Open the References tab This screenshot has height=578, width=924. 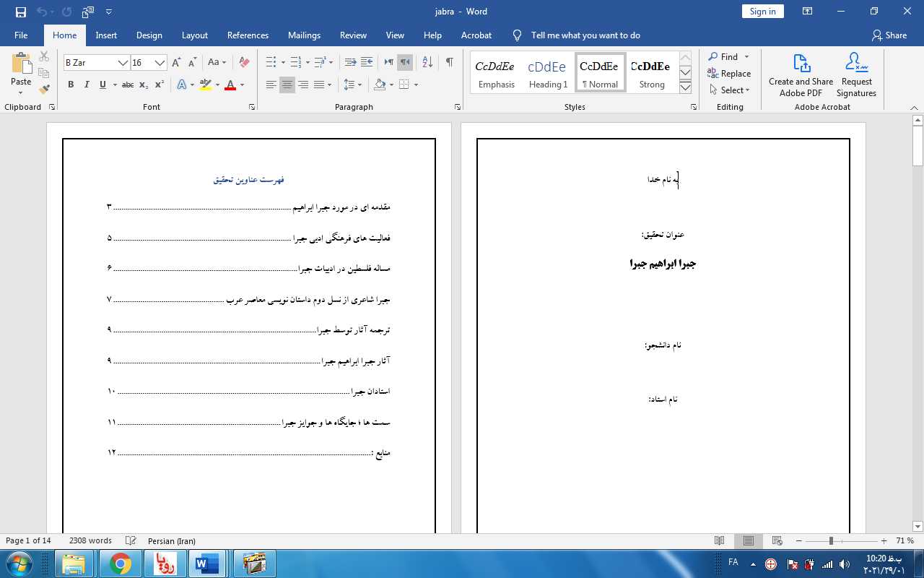248,35
